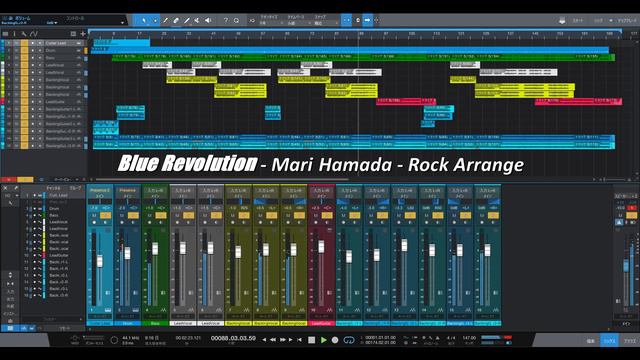
Task: Mute the red LeadGuitar mixer channel
Action: coord(316,216)
